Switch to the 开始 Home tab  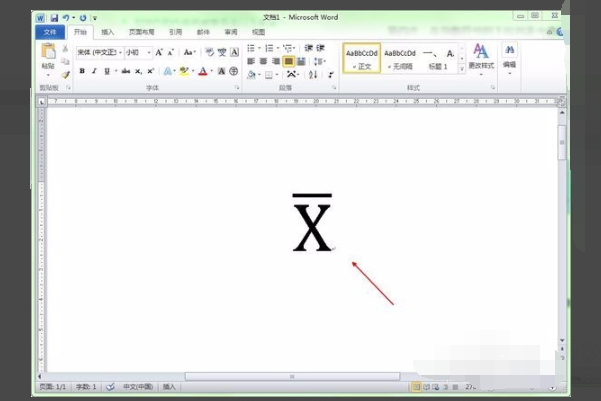pyautogui.click(x=80, y=32)
